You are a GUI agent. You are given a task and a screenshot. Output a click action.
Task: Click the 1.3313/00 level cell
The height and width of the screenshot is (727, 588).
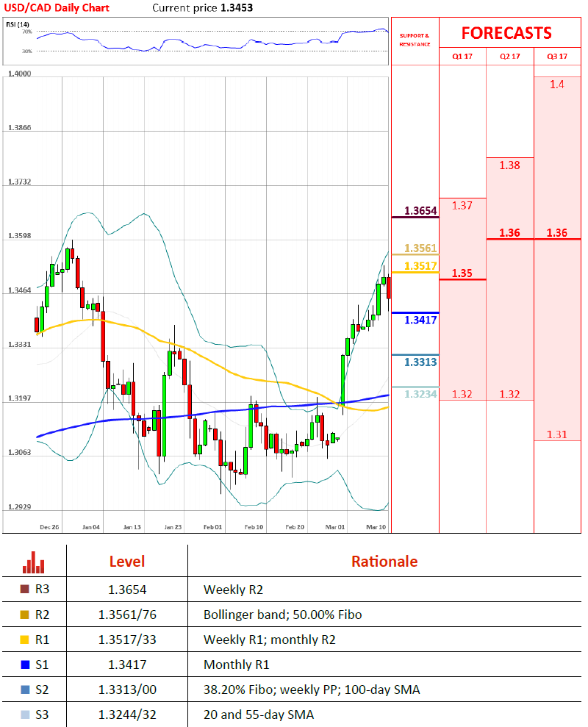tap(127, 690)
